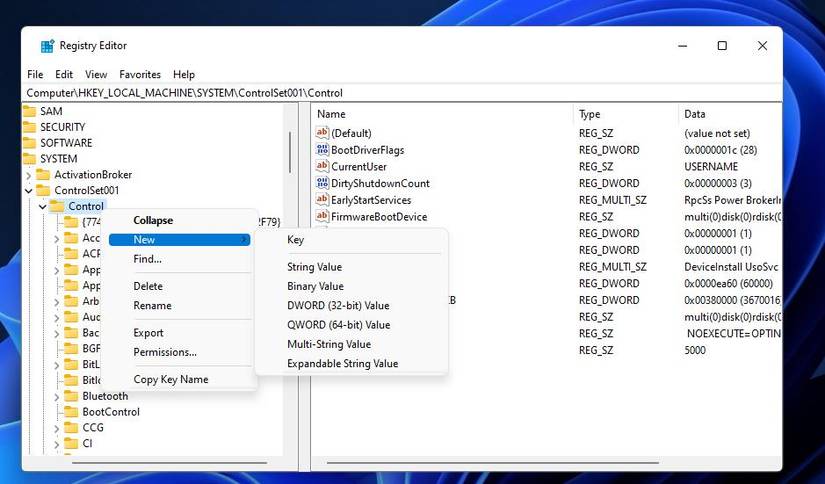This screenshot has height=484, width=825.
Task: Expand the Bluetooth key chevron
Action: tap(57, 396)
